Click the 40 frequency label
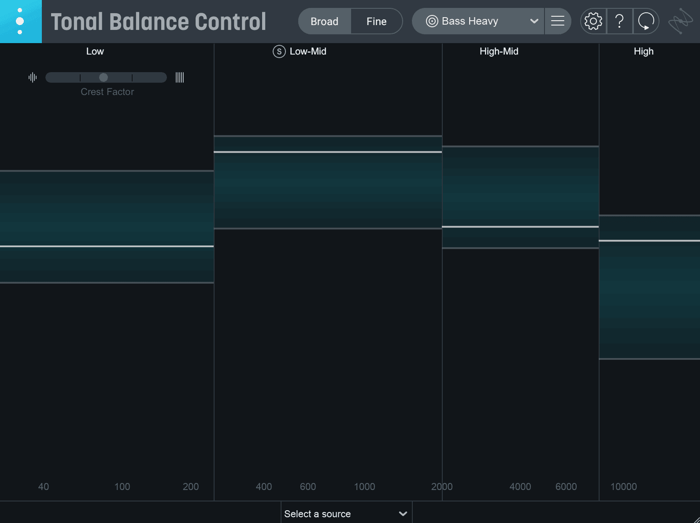 point(43,486)
